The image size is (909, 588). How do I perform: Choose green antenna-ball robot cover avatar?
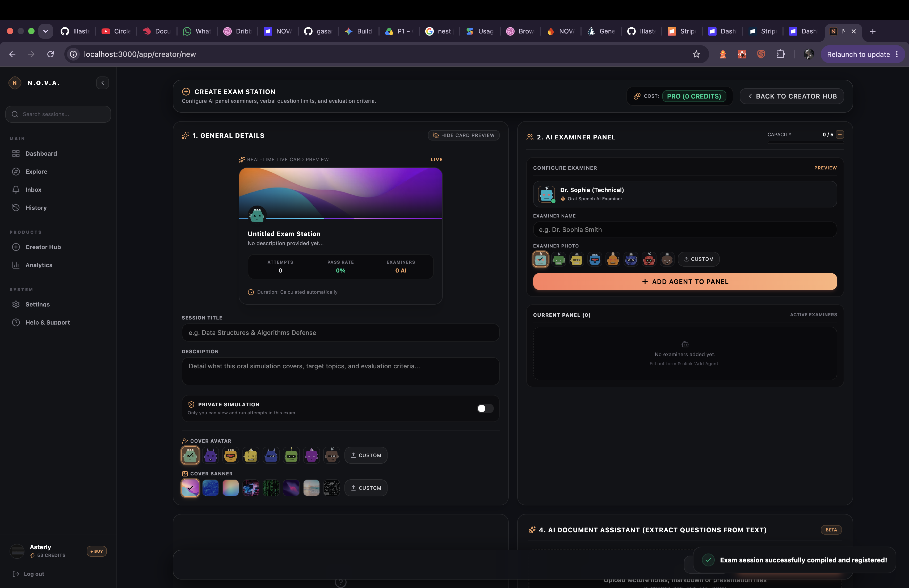pos(291,455)
